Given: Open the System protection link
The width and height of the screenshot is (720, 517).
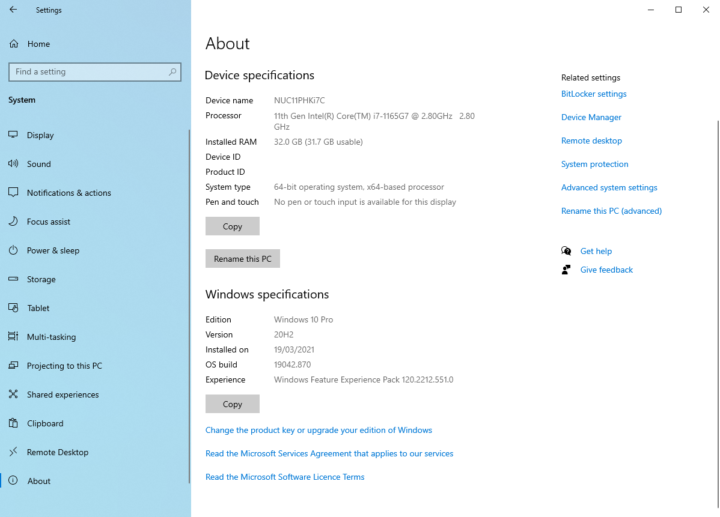Looking at the screenshot, I should pos(595,164).
